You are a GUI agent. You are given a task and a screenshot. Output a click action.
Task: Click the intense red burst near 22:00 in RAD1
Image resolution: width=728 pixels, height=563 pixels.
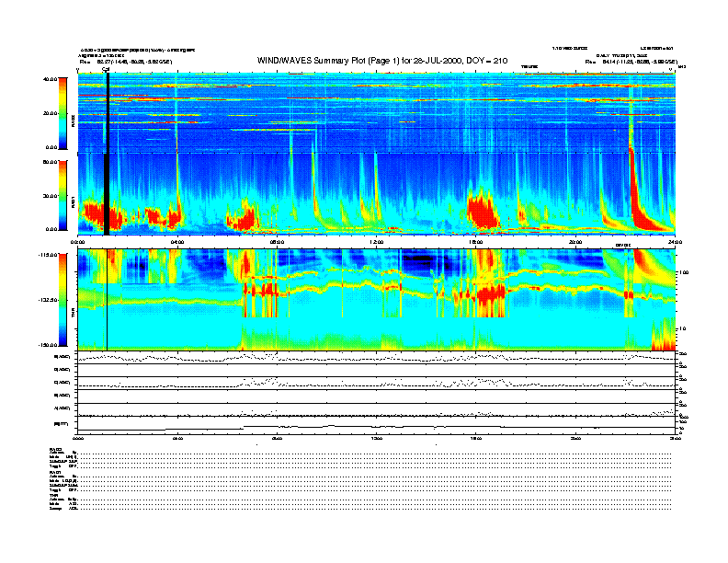(x=637, y=204)
